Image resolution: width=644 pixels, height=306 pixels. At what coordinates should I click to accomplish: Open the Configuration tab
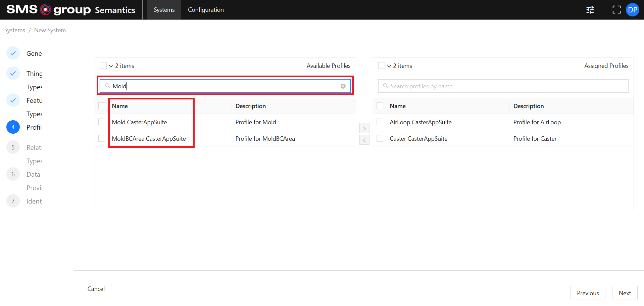(206, 10)
